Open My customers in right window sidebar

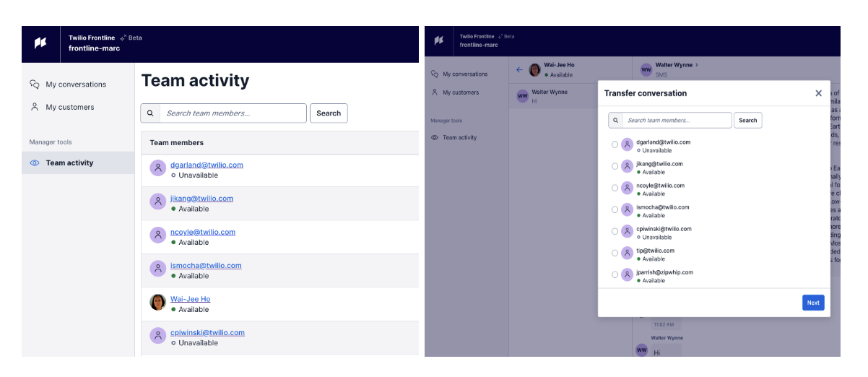455,92
